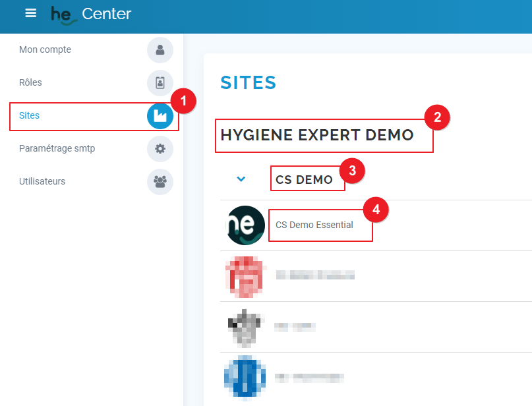The width and height of the screenshot is (532, 406).
Task: Open the hamburger menu in header
Action: pyautogui.click(x=31, y=13)
